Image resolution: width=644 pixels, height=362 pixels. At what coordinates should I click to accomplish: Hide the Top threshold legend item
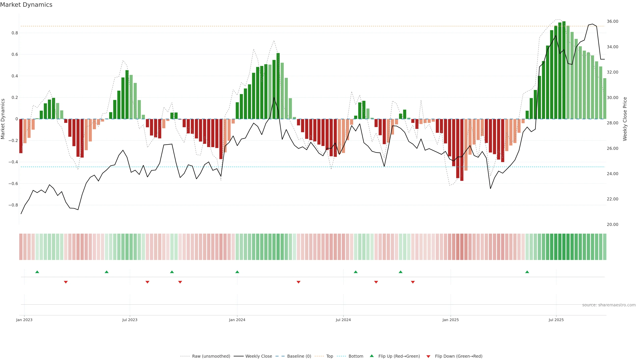tap(330, 356)
